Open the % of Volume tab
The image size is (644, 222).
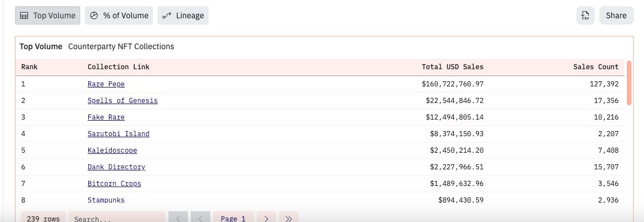[x=119, y=15]
